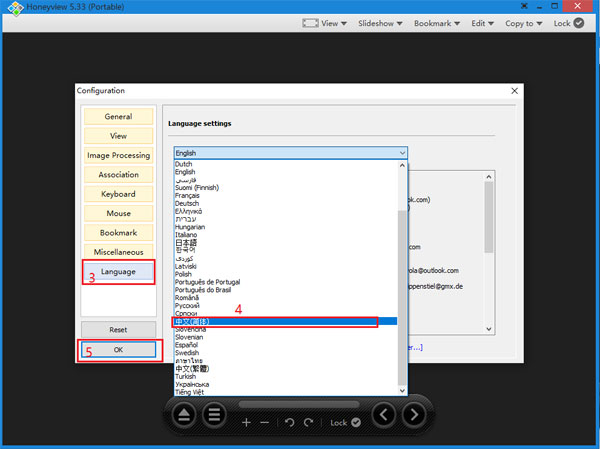The image size is (600, 449).
Task: Click the eject/open file icon
Action: [186, 414]
